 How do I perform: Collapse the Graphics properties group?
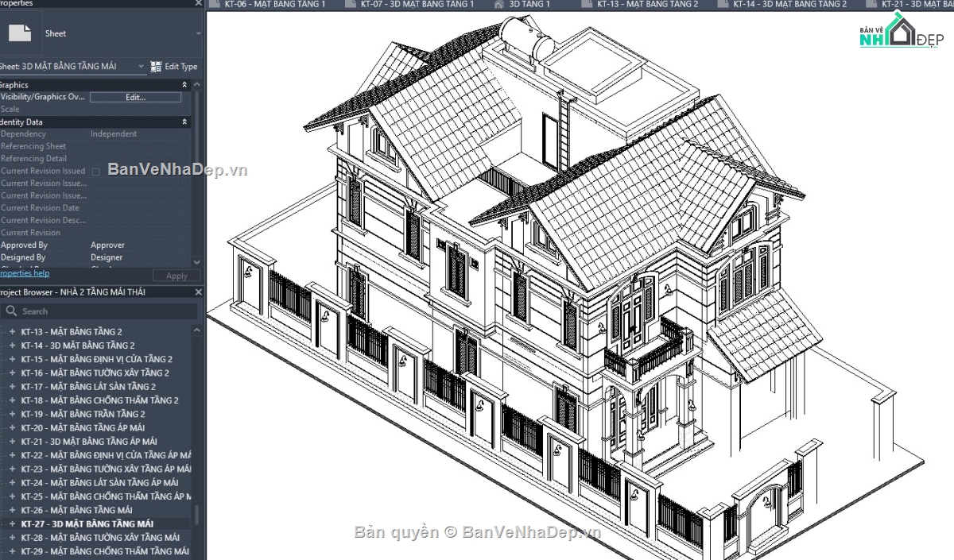pos(185,85)
